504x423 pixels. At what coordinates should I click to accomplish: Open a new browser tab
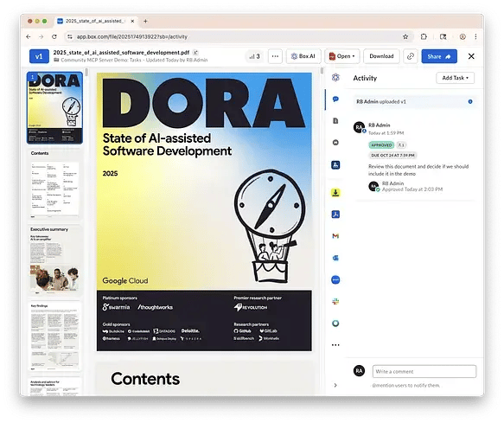pos(145,22)
